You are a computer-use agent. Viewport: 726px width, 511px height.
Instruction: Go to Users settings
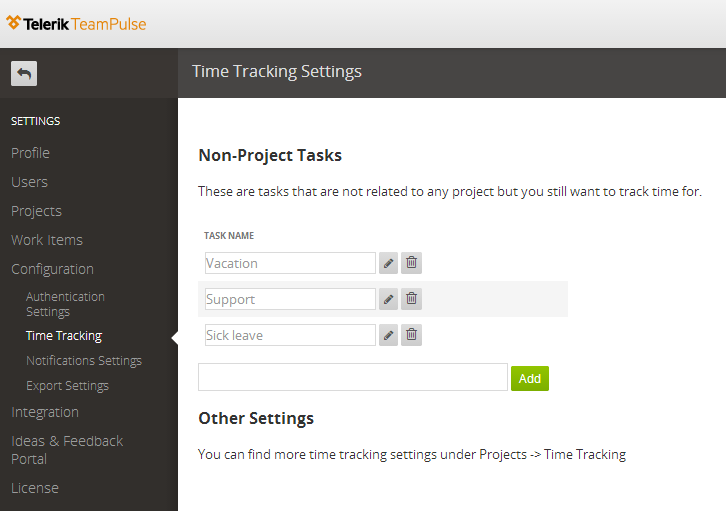click(30, 182)
